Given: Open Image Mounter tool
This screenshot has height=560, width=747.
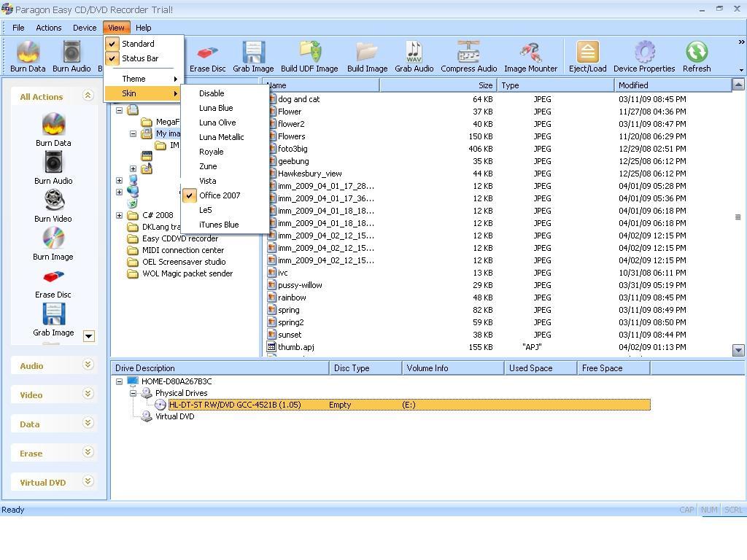Looking at the screenshot, I should 531,52.
